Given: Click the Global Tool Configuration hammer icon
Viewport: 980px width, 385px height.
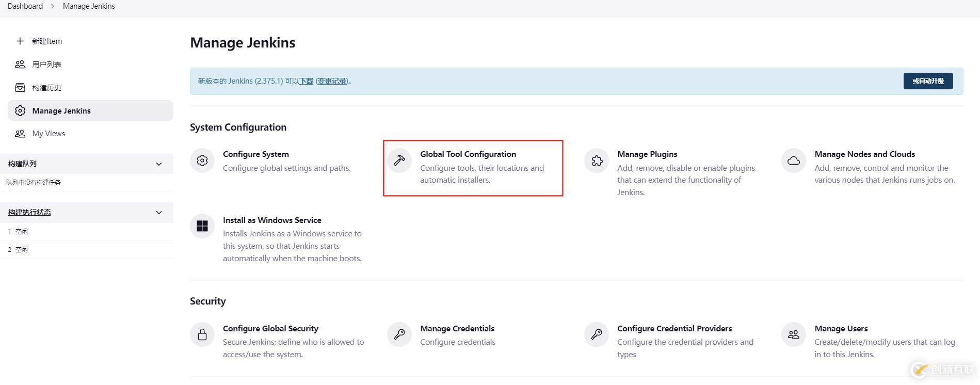Looking at the screenshot, I should pyautogui.click(x=399, y=161).
